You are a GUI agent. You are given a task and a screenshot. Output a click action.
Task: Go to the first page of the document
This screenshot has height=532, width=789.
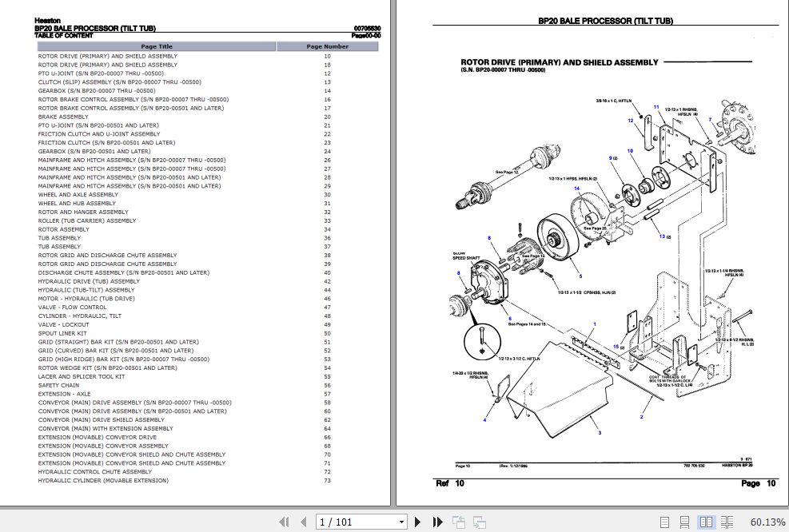pos(285,522)
